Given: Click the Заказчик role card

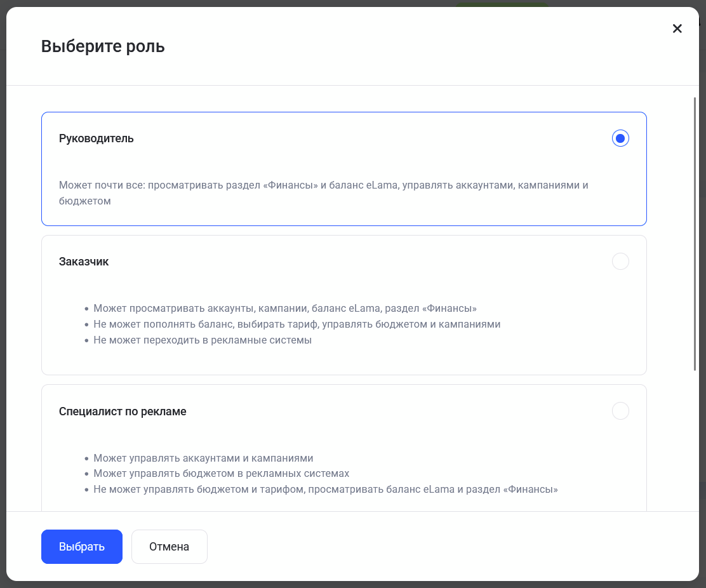Looking at the screenshot, I should 343,305.
